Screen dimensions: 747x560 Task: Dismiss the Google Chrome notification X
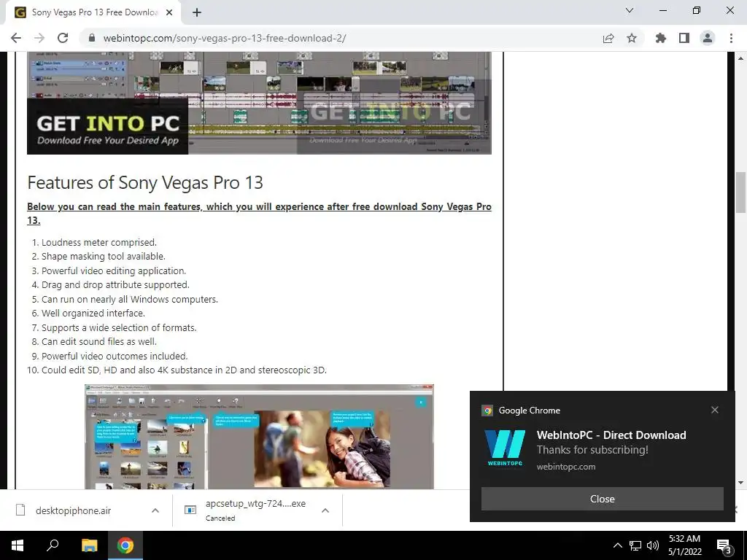(x=715, y=410)
